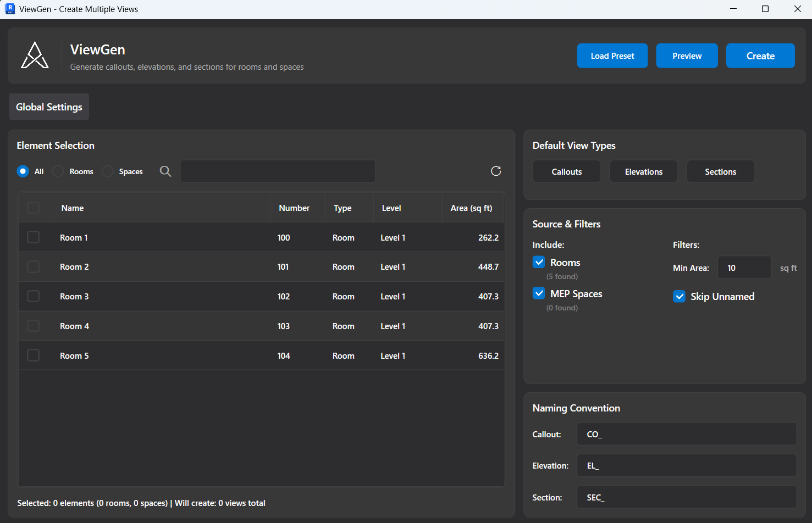Image resolution: width=812 pixels, height=523 pixels.
Task: Sort by the Number column header
Action: [x=297, y=208]
